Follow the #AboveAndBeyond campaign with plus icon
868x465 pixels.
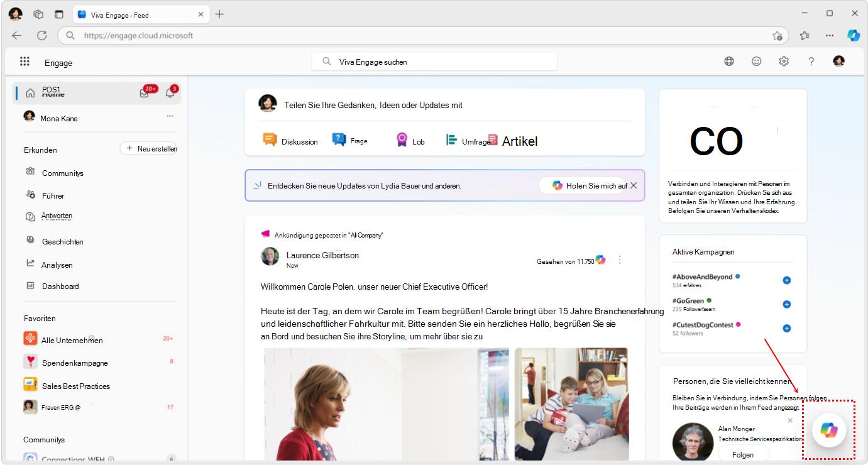pyautogui.click(x=786, y=280)
